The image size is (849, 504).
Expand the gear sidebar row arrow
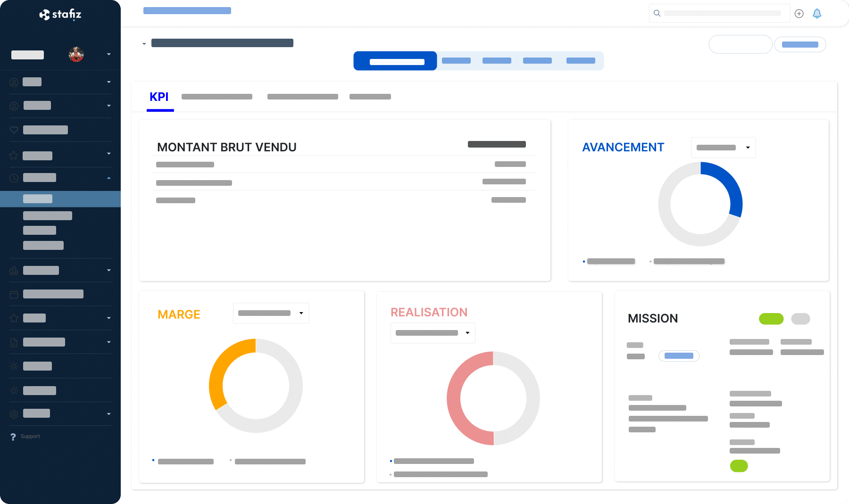point(109,414)
